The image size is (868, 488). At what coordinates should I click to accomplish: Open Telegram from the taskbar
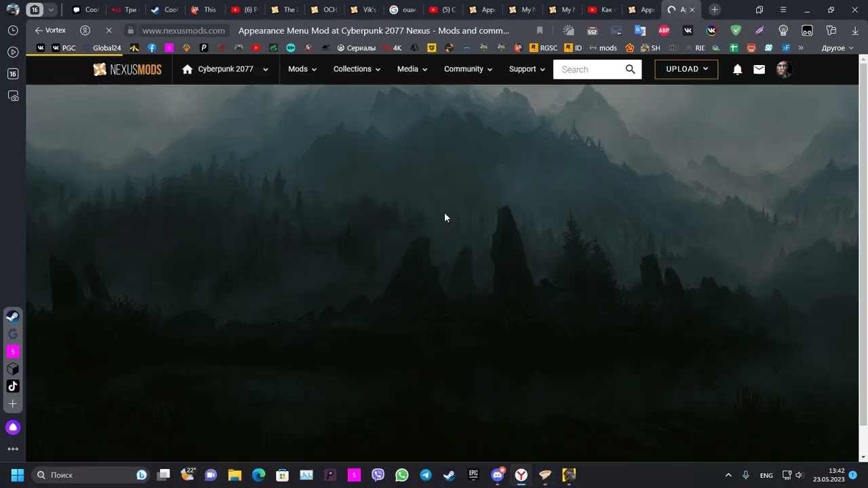pyautogui.click(x=425, y=475)
